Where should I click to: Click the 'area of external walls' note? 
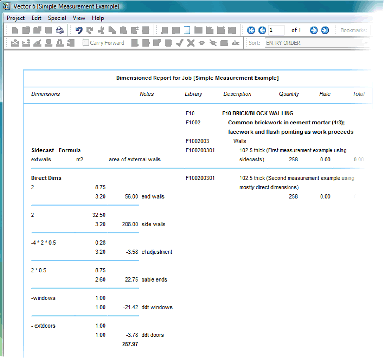point(135,159)
